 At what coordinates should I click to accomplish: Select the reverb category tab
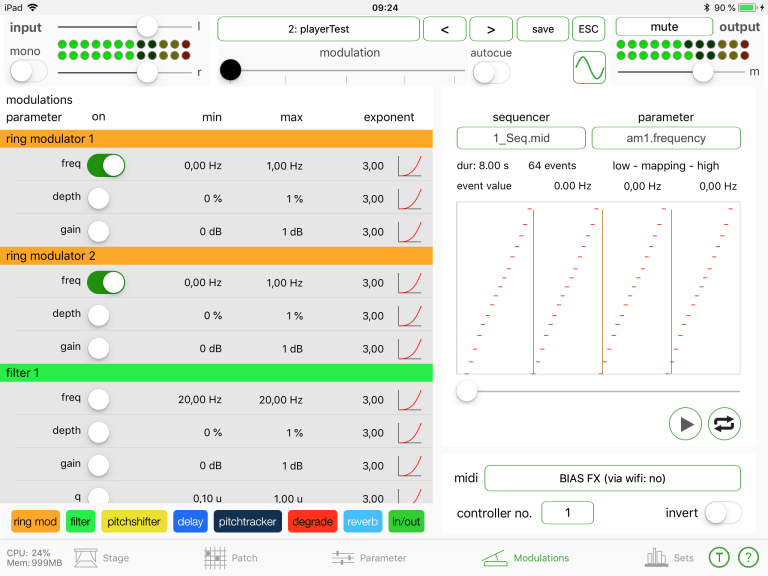tap(362, 522)
